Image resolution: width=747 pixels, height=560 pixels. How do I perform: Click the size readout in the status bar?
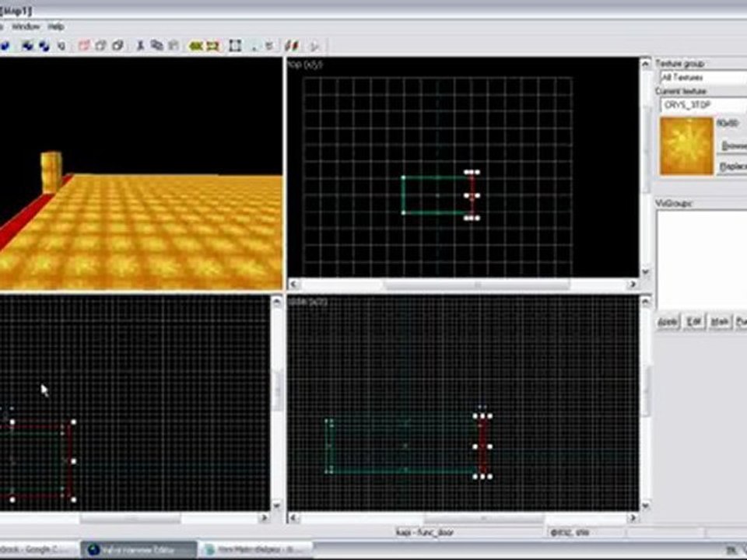[x=570, y=532]
